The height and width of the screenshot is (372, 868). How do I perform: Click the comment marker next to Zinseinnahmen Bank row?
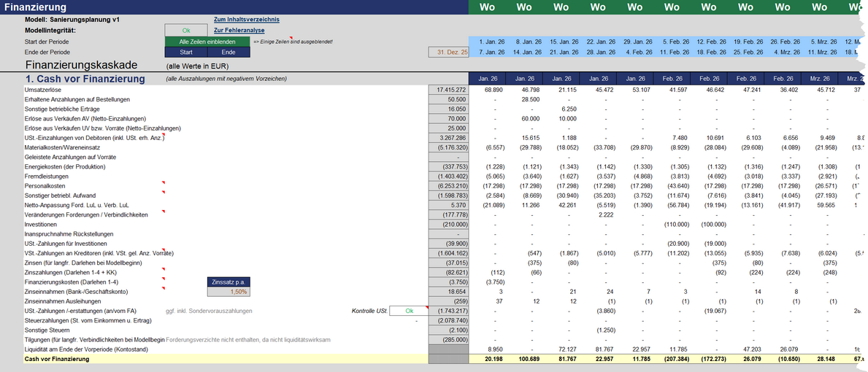(x=164, y=289)
